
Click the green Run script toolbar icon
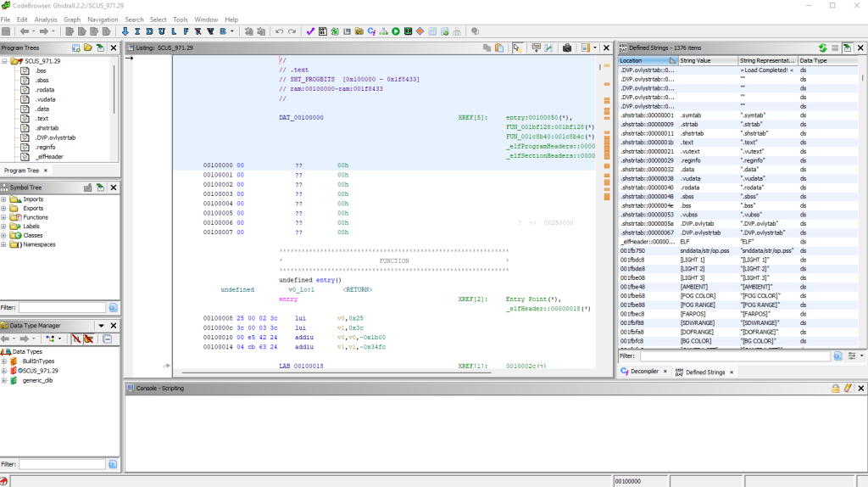(396, 31)
